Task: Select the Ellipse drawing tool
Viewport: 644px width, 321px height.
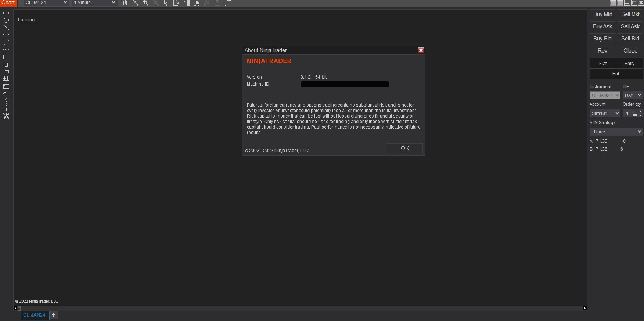Action: 6,20
